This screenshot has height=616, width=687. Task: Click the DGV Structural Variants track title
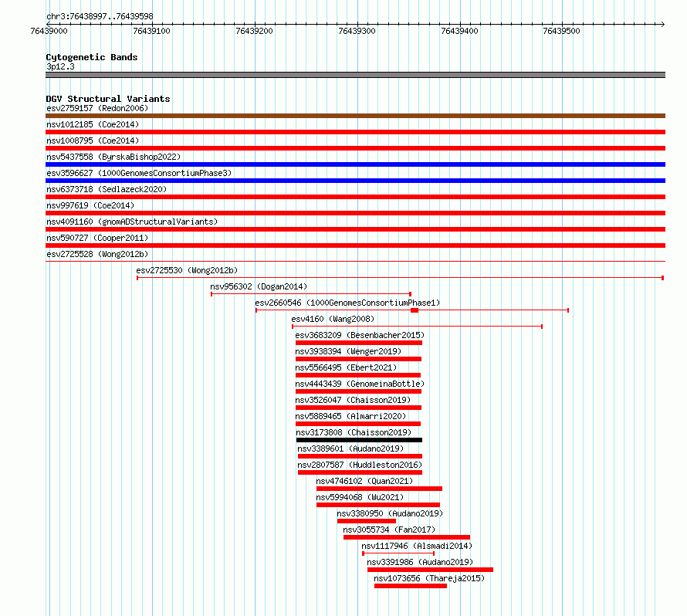click(108, 99)
